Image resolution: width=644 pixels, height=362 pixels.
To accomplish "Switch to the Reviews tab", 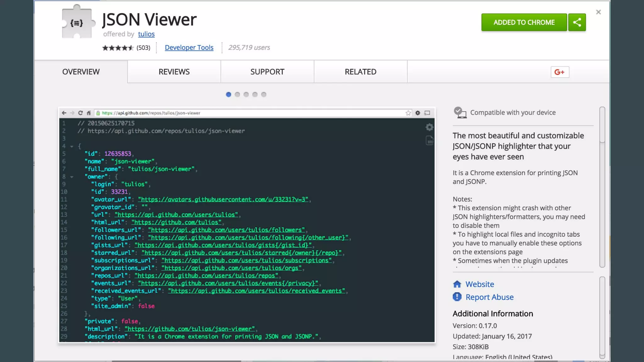I will coord(174,72).
